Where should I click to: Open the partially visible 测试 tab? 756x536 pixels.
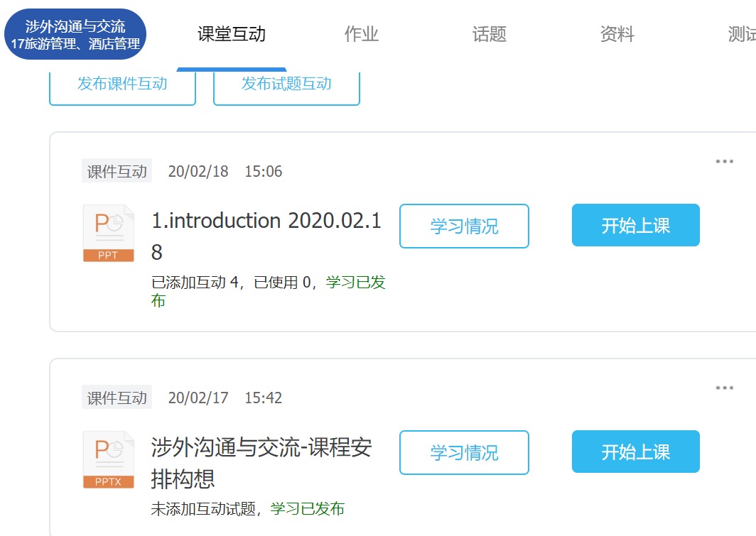[741, 34]
